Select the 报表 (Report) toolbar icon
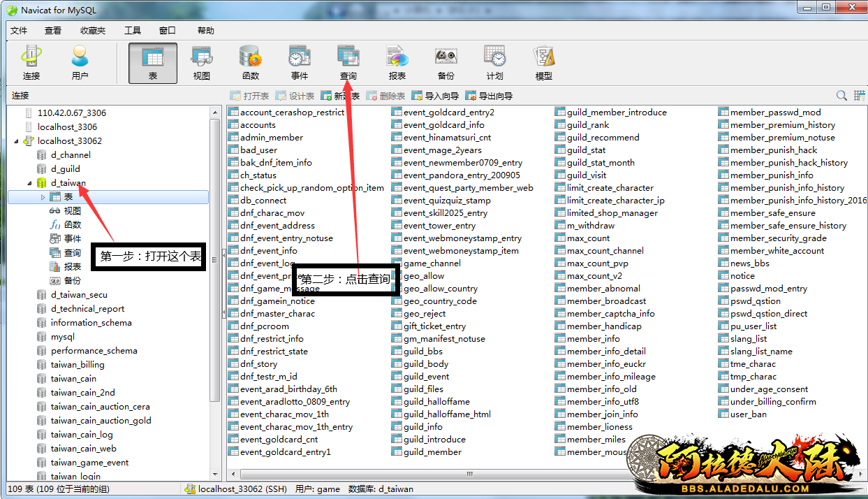This screenshot has width=868, height=499. (x=397, y=63)
